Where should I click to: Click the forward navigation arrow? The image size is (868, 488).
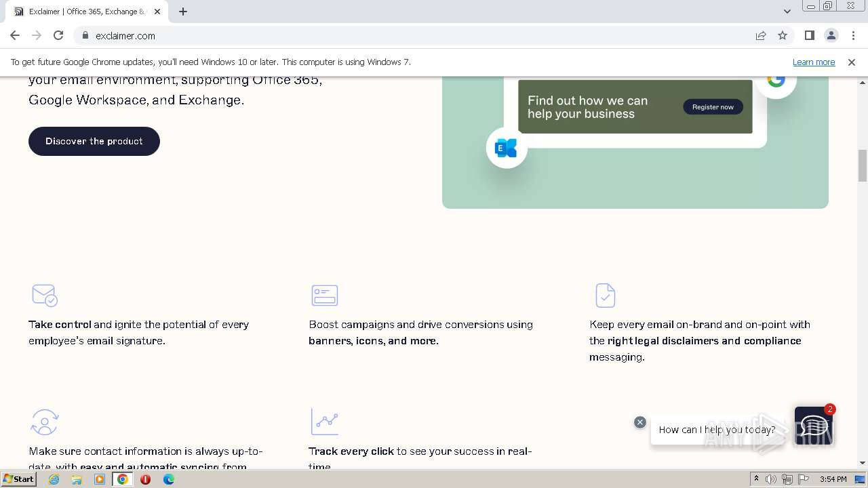click(37, 35)
